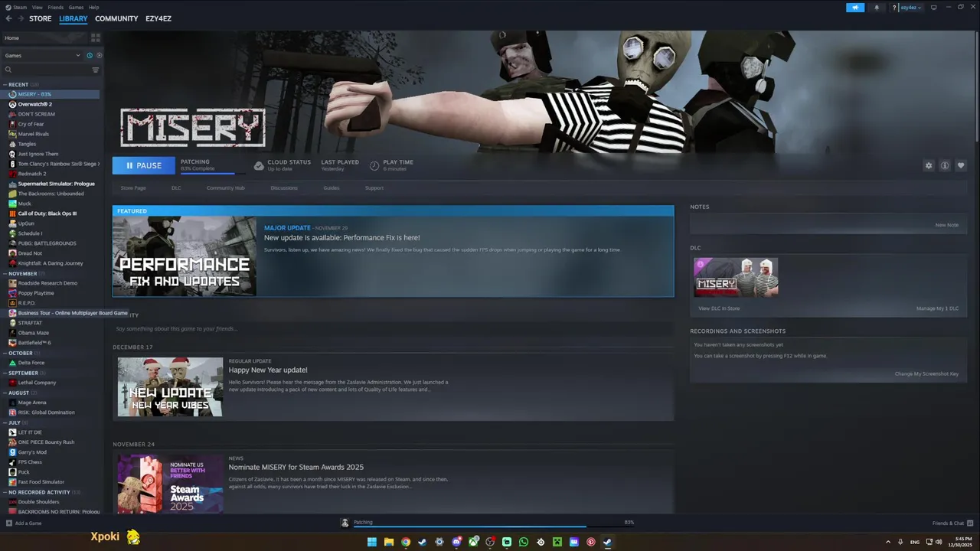The height and width of the screenshot is (551, 980).
Task: Go back with the left arrow
Action: [x=9, y=18]
